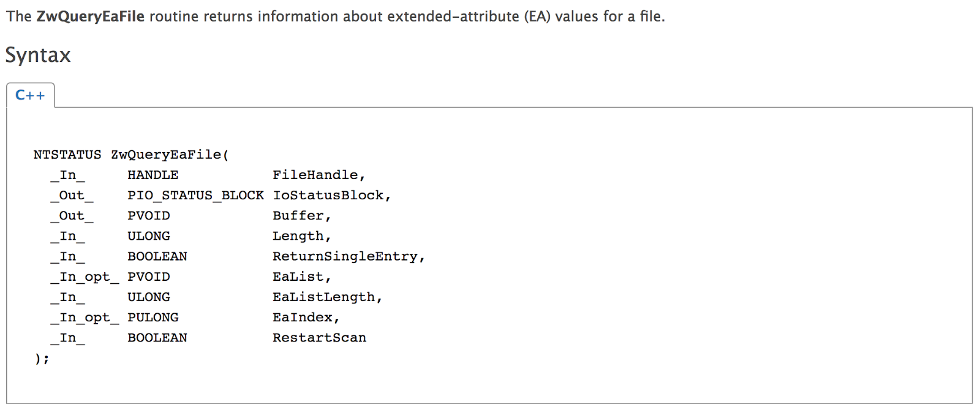This screenshot has height=412, width=980.
Task: Click the EaListLength parameter name
Action: pyautogui.click(x=324, y=297)
